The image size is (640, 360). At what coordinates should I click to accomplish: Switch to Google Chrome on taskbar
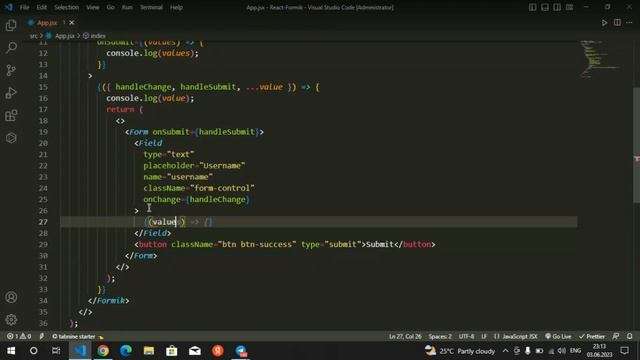[x=103, y=351]
